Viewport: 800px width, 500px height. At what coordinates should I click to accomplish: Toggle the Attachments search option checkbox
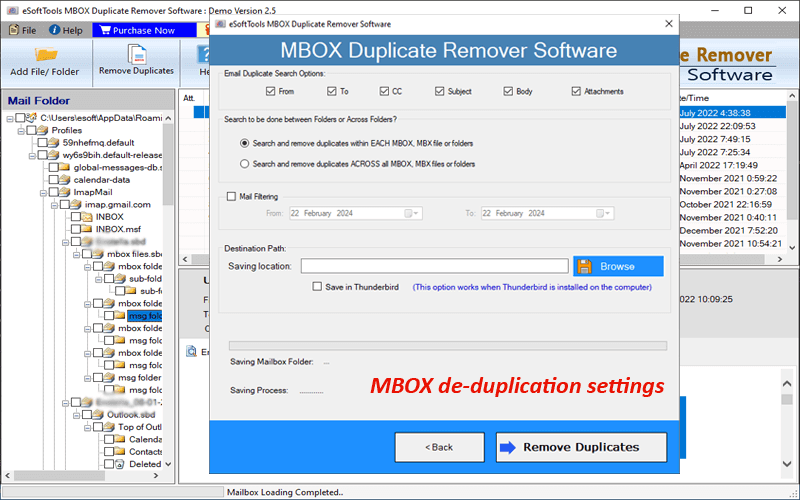click(x=576, y=91)
